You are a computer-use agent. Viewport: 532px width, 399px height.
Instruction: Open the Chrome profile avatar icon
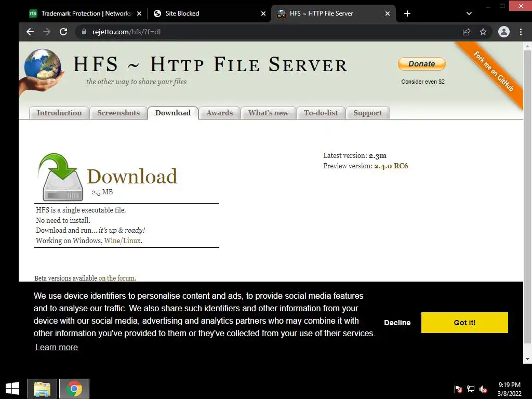[x=504, y=32]
